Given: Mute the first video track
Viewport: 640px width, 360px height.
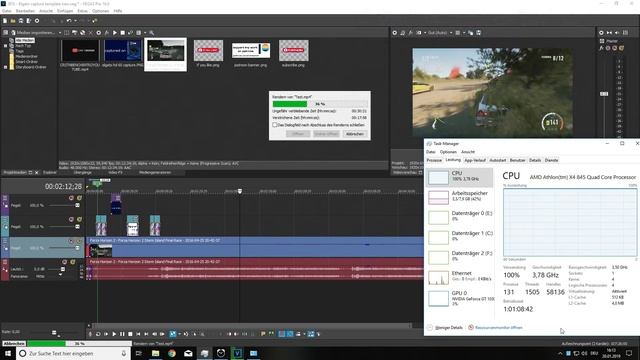Looking at the screenshot, I should [71, 198].
